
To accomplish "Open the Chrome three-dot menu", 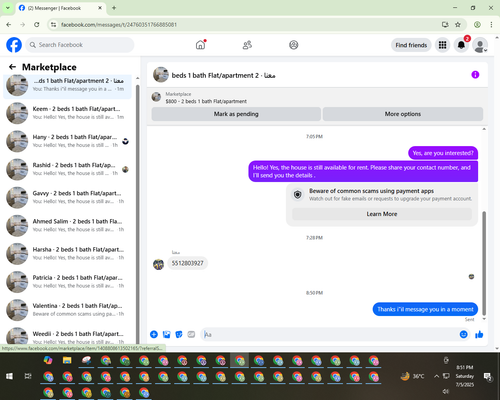I will coord(491,25).
